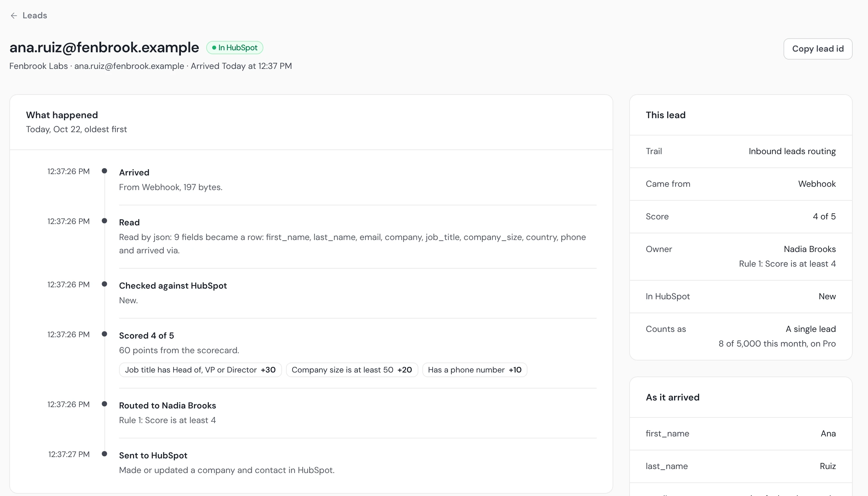The width and height of the screenshot is (868, 496).
Task: Click the Routed to Nadia Brooks heading
Action: pos(167,405)
